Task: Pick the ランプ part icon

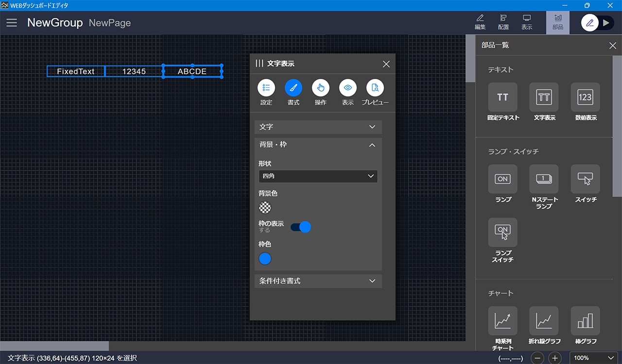Action: pos(502,179)
